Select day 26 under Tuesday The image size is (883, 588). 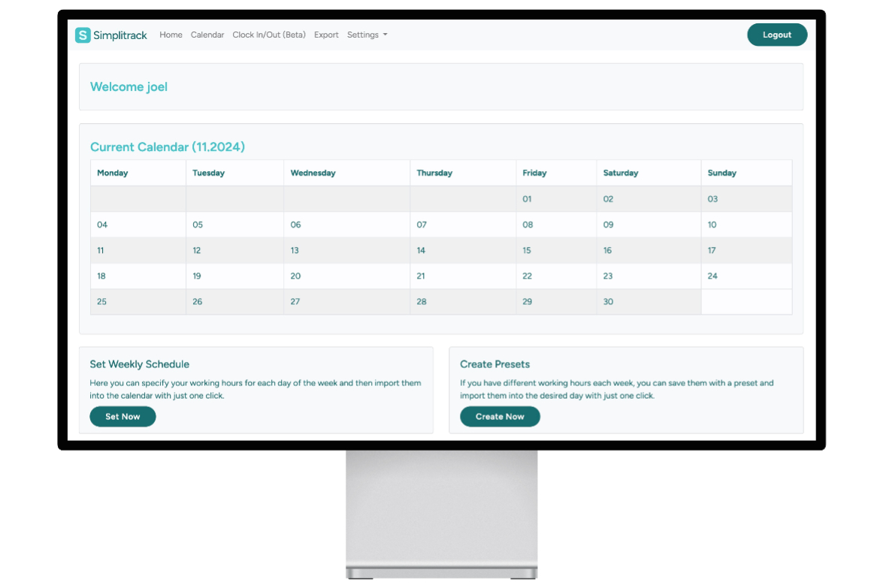[198, 302]
